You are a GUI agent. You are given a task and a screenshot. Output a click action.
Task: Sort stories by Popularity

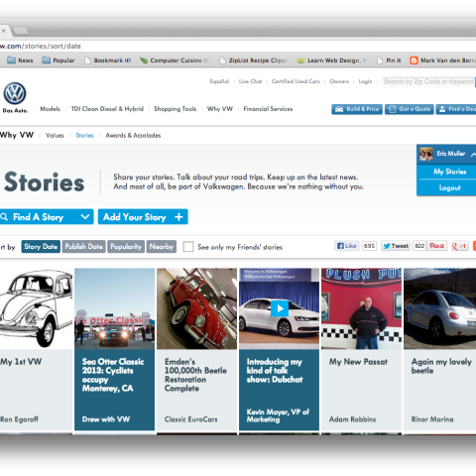[x=126, y=247]
